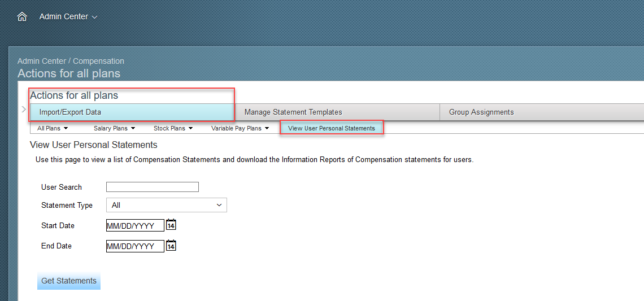This screenshot has height=301, width=644.
Task: Click the Get Statements button
Action: point(69,281)
